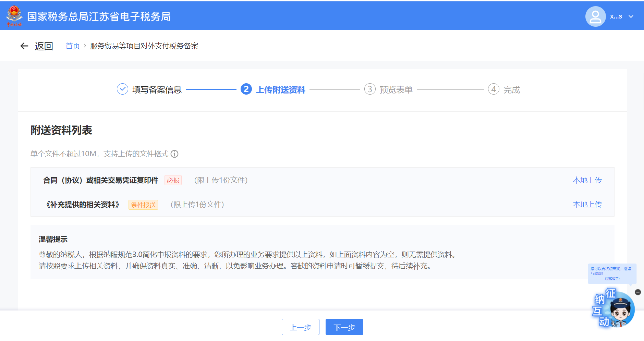Upload the contract copy via 本地上传
This screenshot has width=644, height=341.
click(587, 180)
